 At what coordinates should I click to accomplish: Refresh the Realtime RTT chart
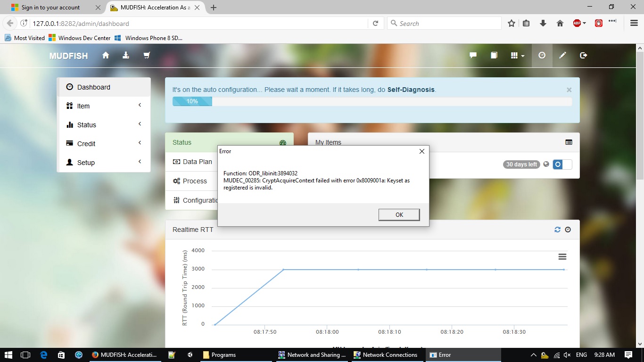(x=557, y=230)
